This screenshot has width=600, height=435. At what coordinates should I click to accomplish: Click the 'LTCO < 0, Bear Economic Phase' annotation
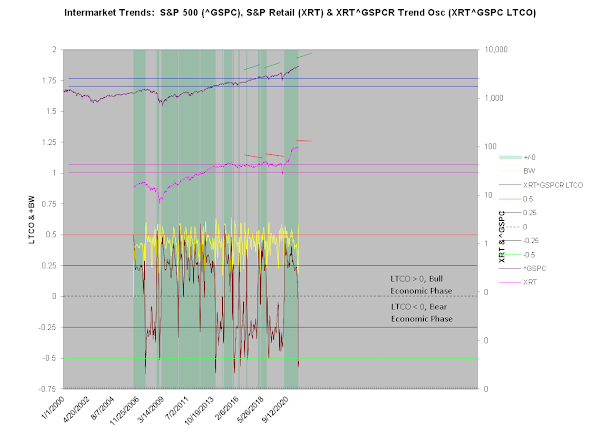tap(421, 313)
